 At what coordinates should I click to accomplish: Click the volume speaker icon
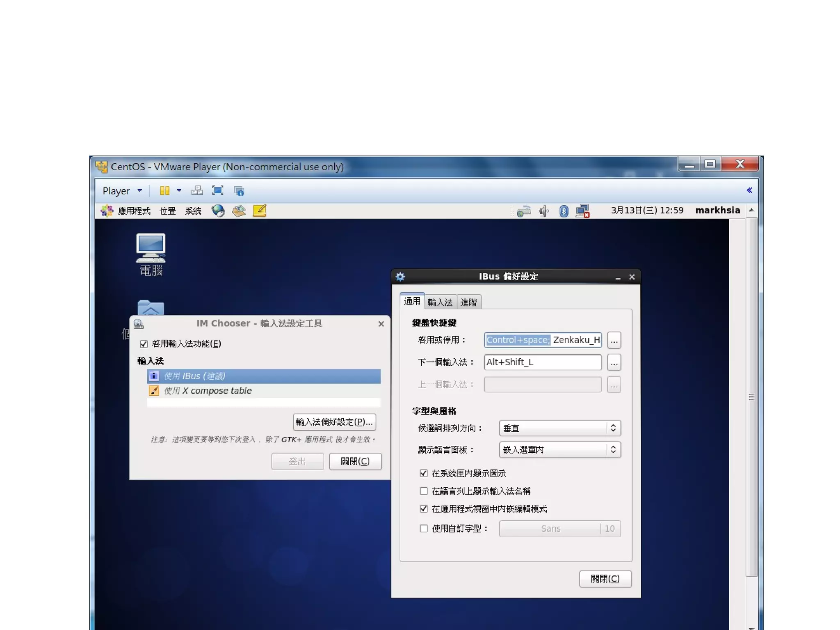(544, 211)
